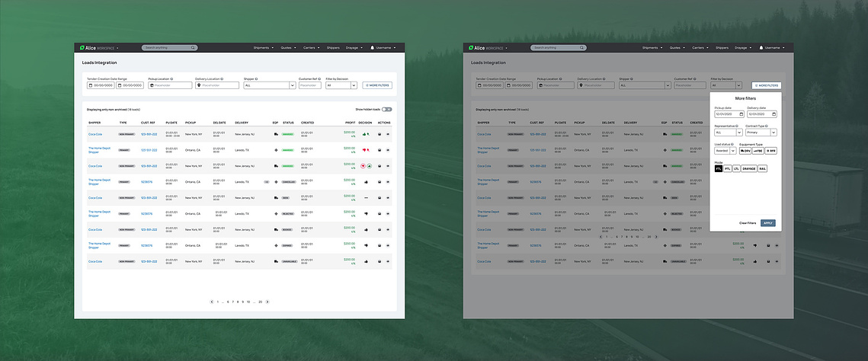This screenshot has width=868, height=361.
Task: Click the MORE FILTERS button above the popup
Action: (767, 86)
